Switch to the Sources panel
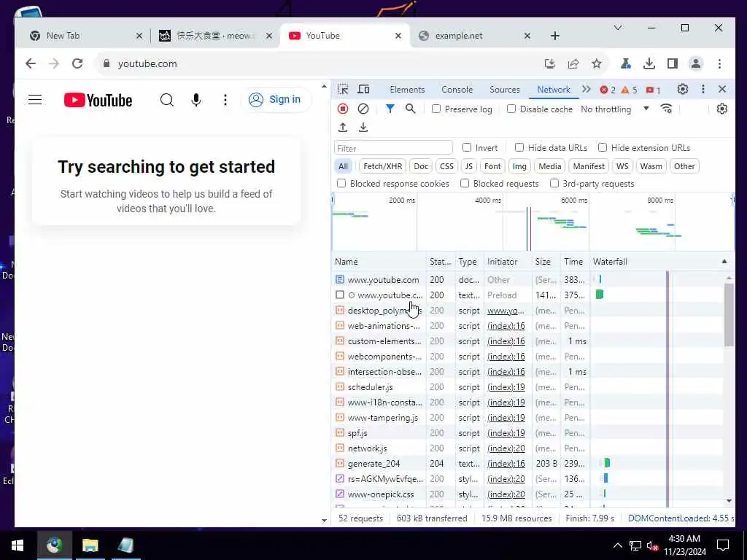The image size is (747, 560). click(x=505, y=90)
